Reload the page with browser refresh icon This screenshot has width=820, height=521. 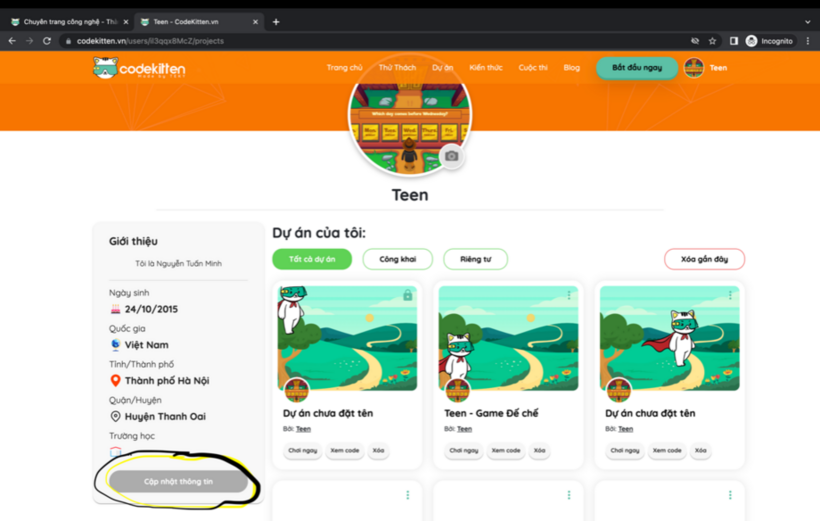pos(47,41)
